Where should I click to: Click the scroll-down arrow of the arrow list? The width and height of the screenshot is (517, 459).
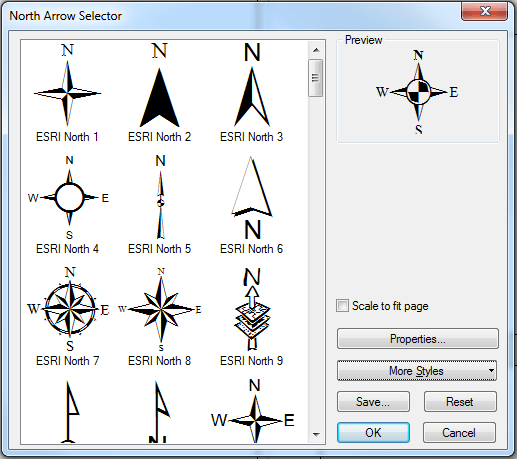point(316,434)
